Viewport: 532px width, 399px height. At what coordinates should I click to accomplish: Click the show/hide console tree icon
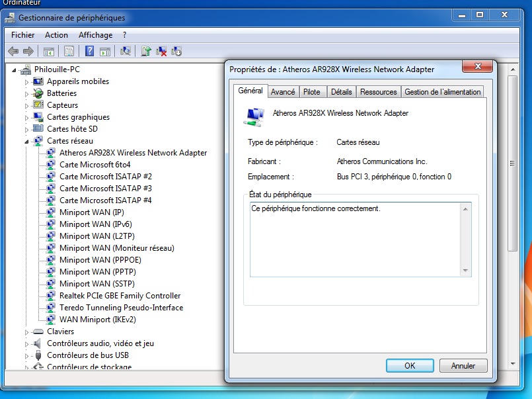pos(49,52)
